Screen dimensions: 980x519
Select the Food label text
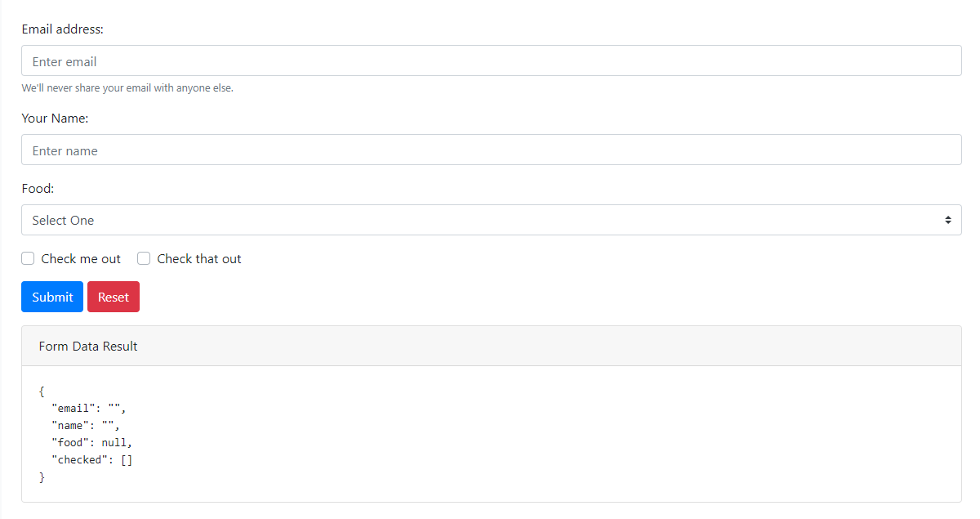coord(38,189)
